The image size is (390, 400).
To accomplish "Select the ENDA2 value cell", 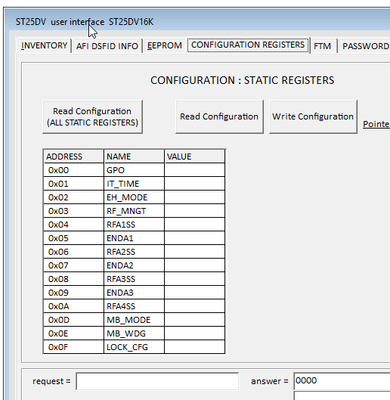I will 194,265.
